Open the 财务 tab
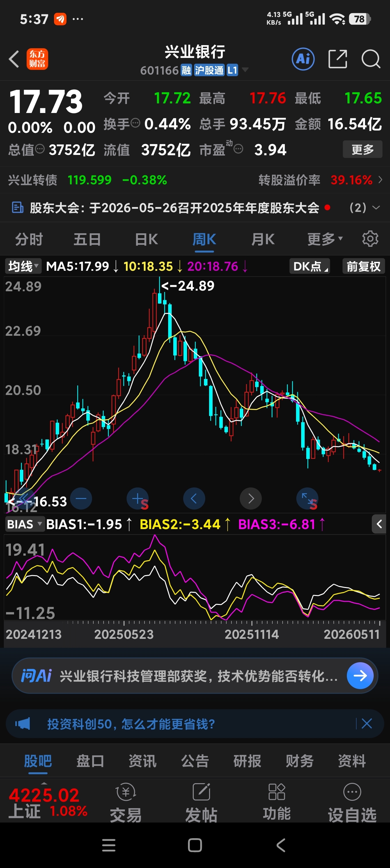Screen dimensions: 390x868 pyautogui.click(x=300, y=761)
